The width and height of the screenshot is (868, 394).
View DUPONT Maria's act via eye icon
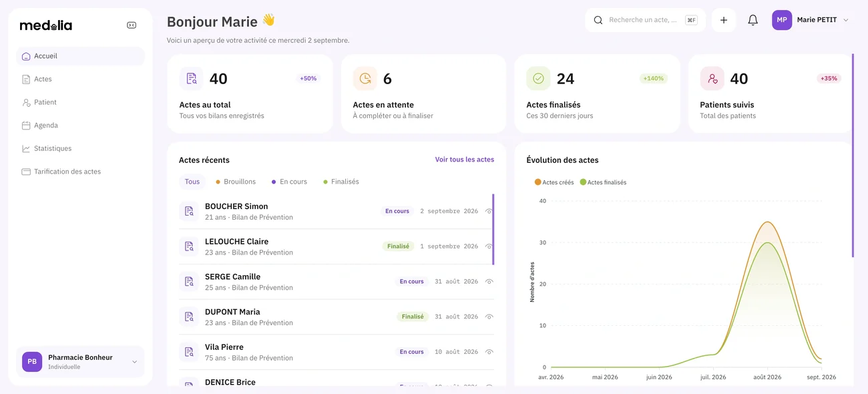(x=489, y=317)
